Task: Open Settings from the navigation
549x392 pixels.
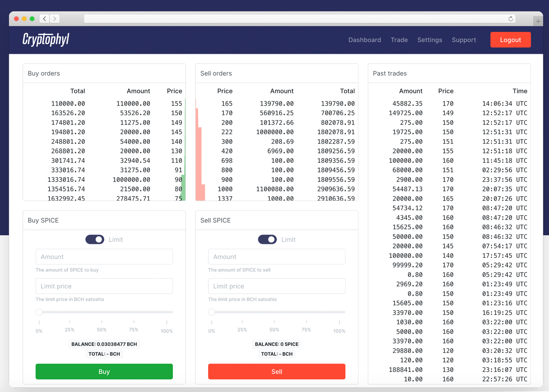Action: [430, 40]
